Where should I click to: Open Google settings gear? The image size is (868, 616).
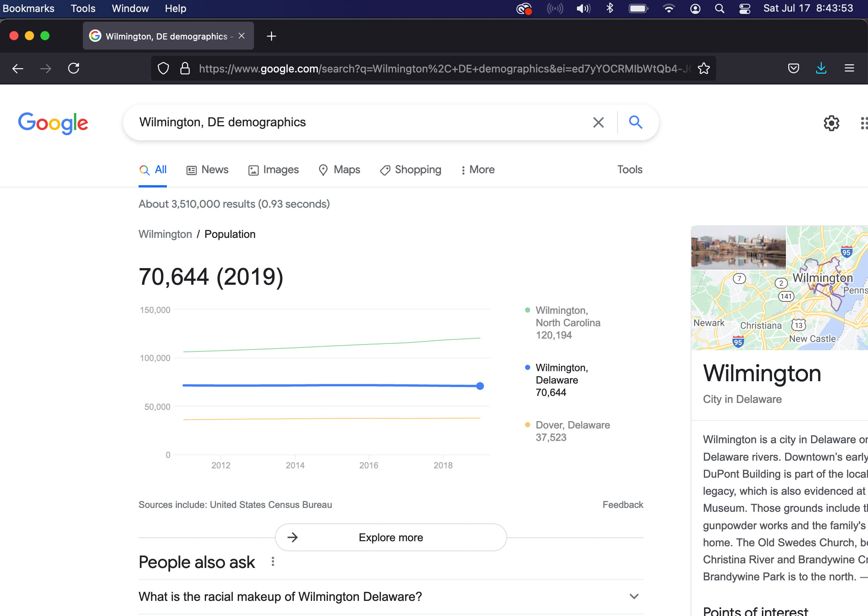(831, 123)
